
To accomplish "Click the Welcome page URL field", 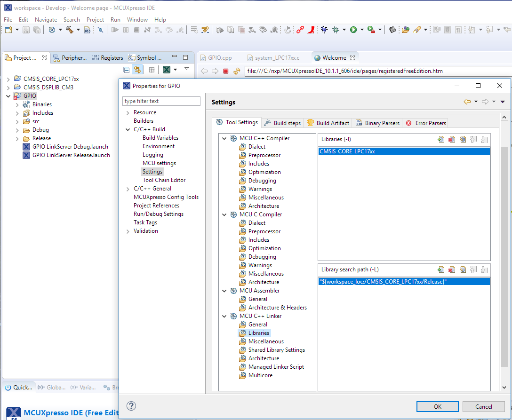I will (x=378, y=71).
